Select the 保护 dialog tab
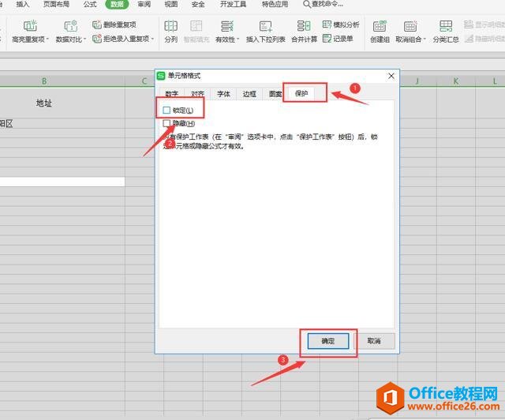This screenshot has width=505, height=420. [301, 93]
